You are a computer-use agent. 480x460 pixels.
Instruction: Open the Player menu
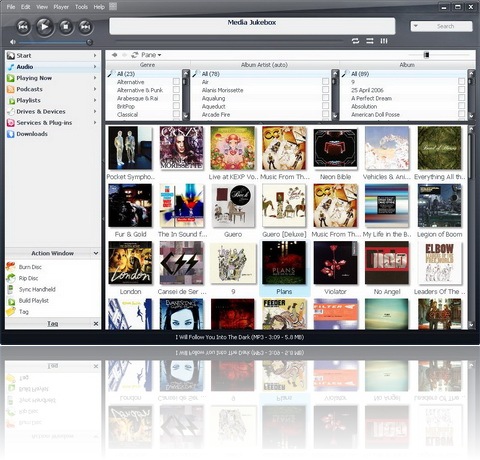click(61, 7)
